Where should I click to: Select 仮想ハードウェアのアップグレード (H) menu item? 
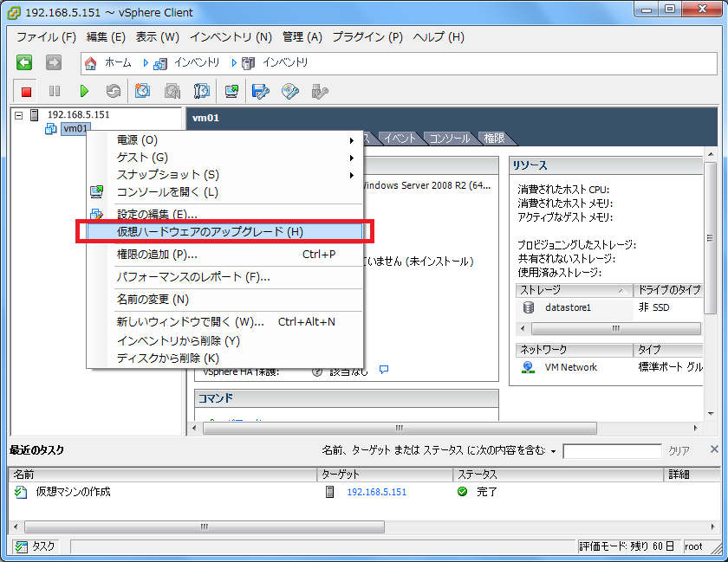point(224,231)
